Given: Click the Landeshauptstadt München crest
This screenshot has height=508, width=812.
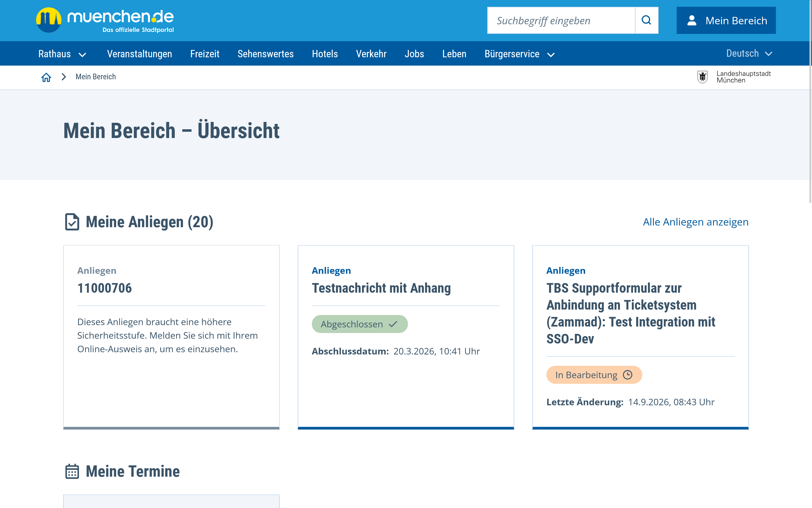Looking at the screenshot, I should [x=702, y=77].
